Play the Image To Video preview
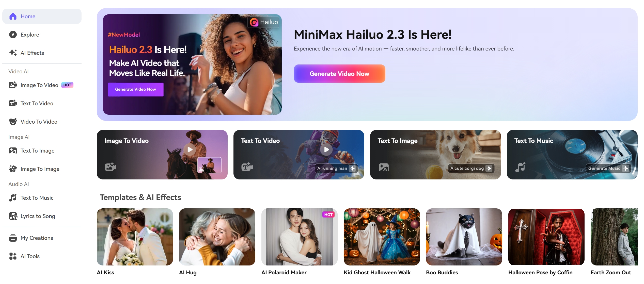Image resolution: width=644 pixels, height=284 pixels. (190, 150)
